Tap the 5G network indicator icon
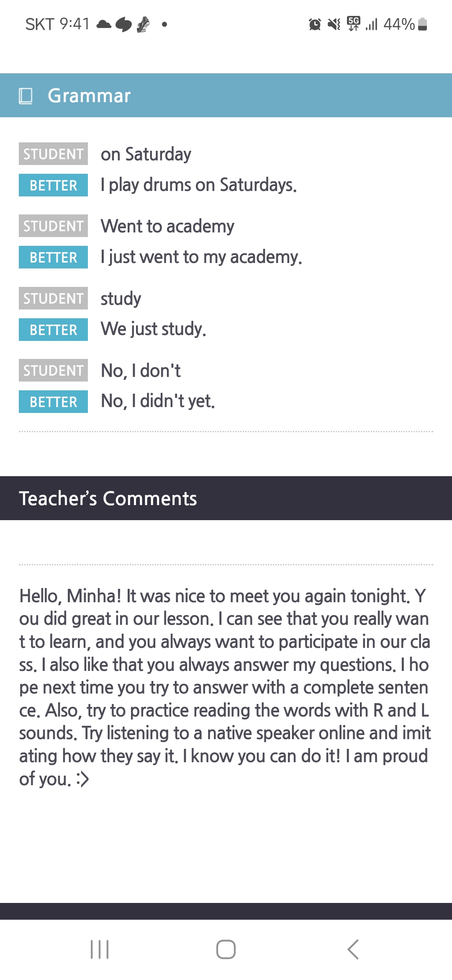The width and height of the screenshot is (452, 980). [x=354, y=24]
